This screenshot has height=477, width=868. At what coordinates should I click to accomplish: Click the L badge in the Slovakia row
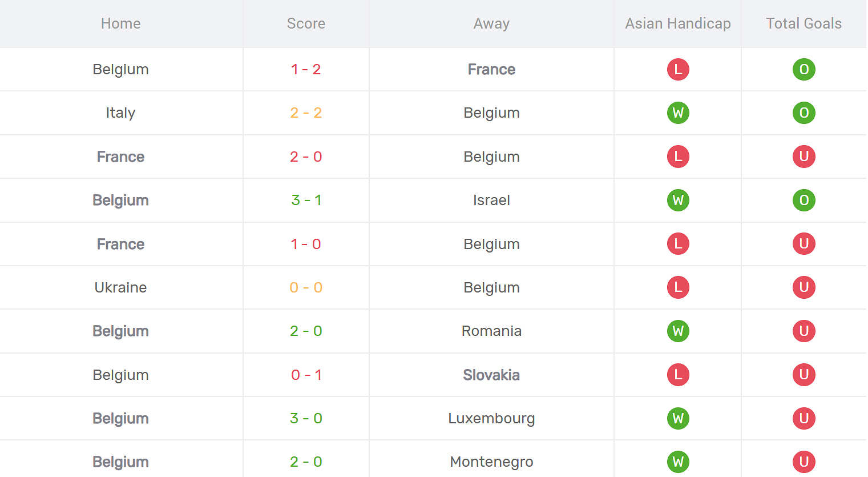[678, 375]
